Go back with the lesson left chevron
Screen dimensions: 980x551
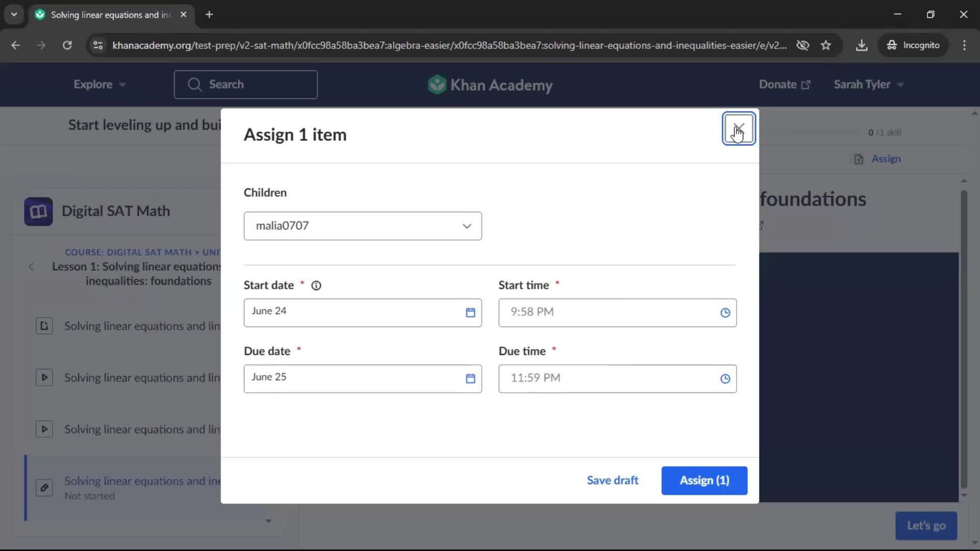[x=31, y=267]
